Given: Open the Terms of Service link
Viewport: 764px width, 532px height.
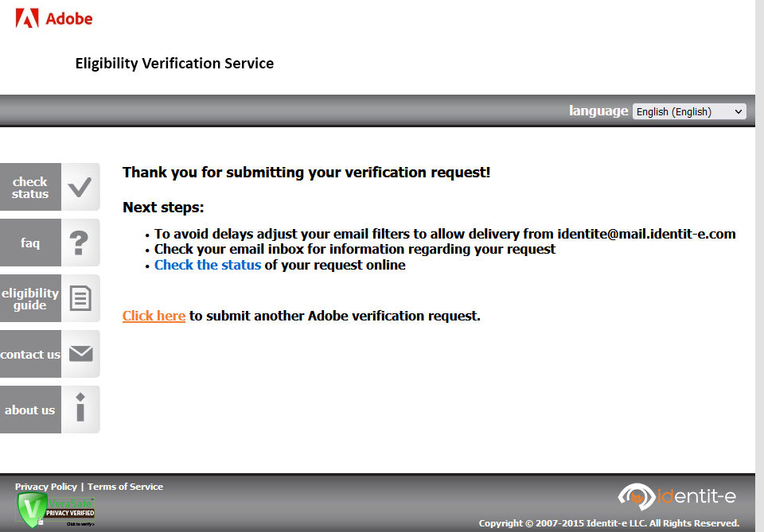Looking at the screenshot, I should (125, 487).
